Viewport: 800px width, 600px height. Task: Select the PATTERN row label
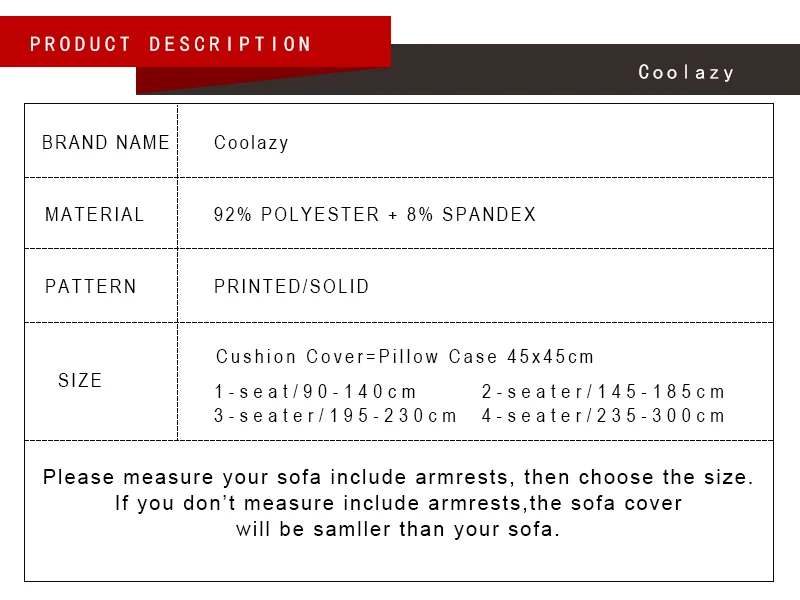click(91, 287)
